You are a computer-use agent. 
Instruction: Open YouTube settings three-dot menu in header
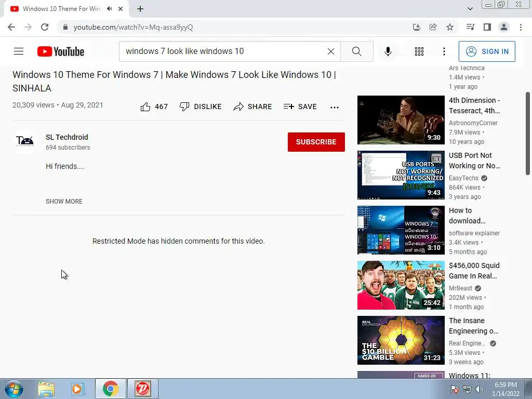444,51
